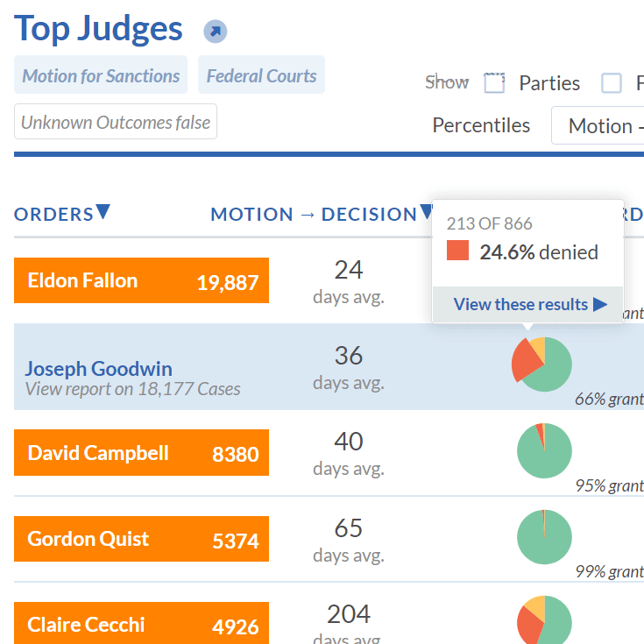The image size is (644, 644).
Task: Sort by Orders column arrow
Action: click(103, 212)
